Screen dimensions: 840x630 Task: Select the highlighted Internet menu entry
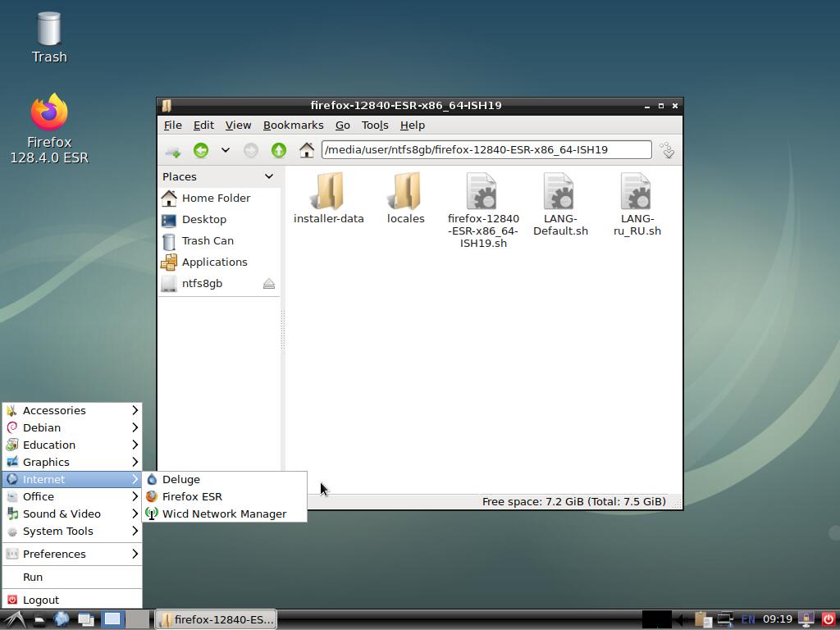tap(72, 479)
